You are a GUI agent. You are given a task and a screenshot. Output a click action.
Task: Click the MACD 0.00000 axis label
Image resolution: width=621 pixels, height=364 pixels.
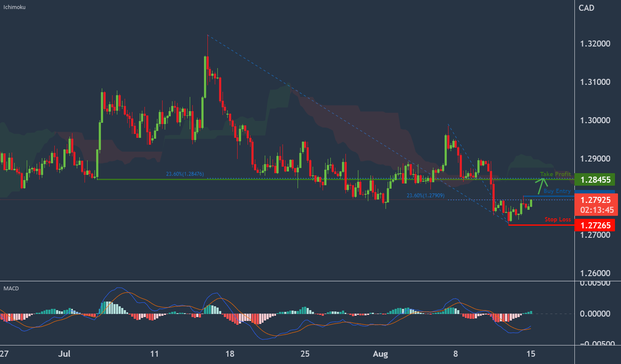click(x=595, y=314)
